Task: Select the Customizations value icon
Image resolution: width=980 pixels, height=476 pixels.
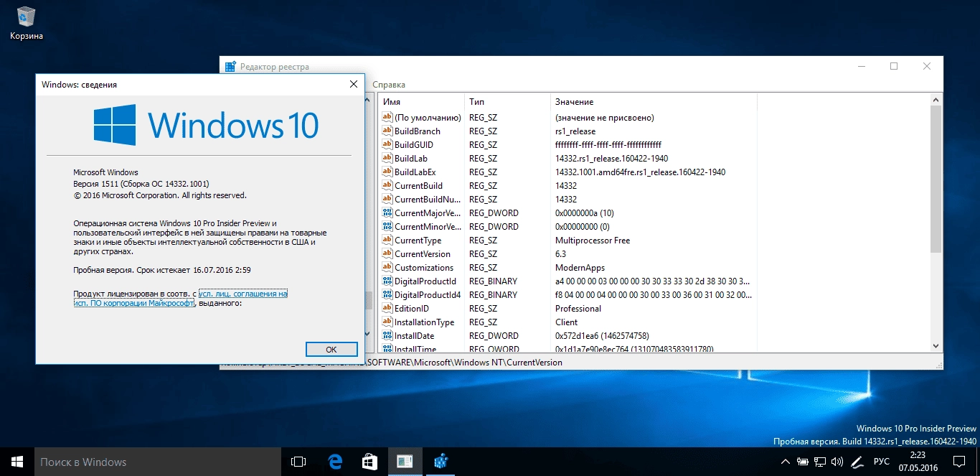Action: [x=387, y=268]
